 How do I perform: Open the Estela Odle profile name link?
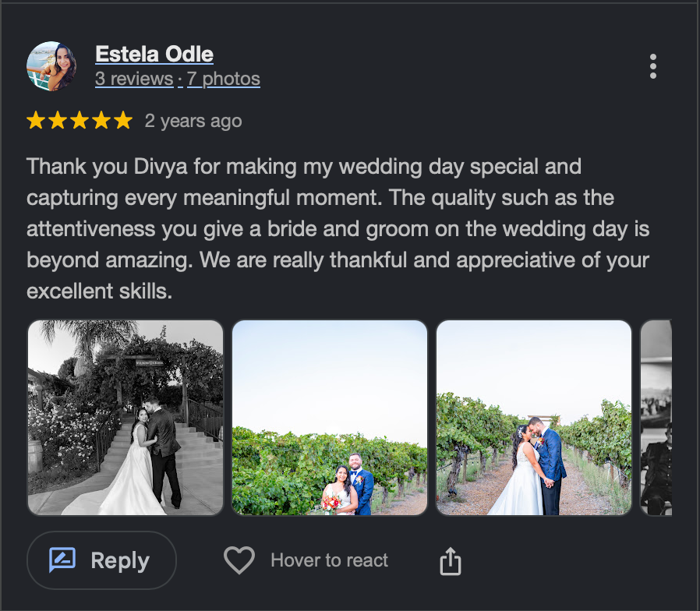154,54
